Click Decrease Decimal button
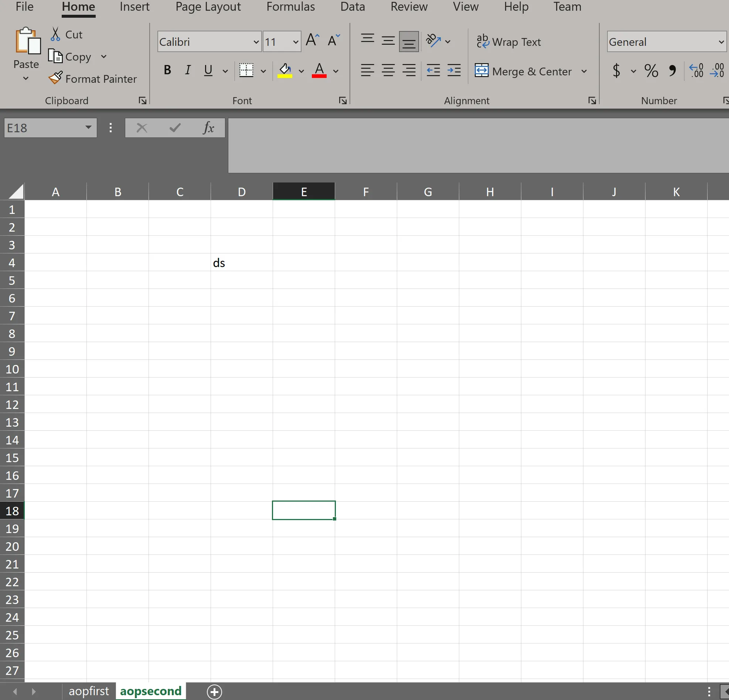 tap(717, 70)
